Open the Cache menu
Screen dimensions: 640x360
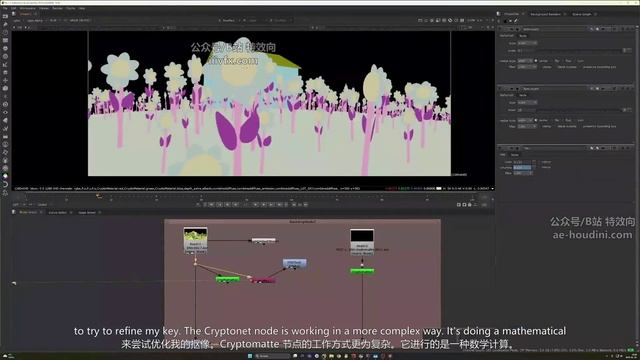tap(71, 8)
